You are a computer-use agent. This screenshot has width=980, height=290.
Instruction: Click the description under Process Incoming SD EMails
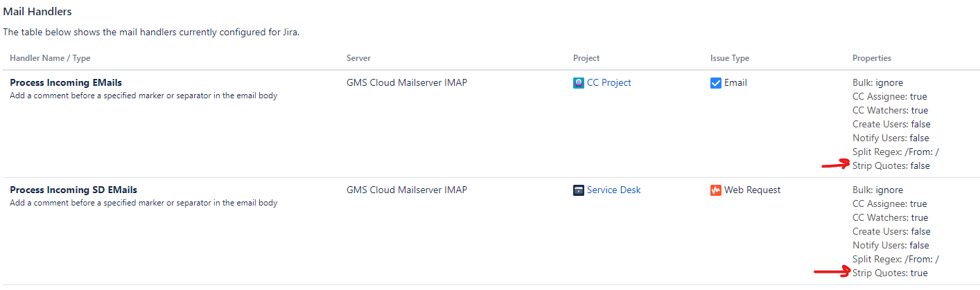143,203
